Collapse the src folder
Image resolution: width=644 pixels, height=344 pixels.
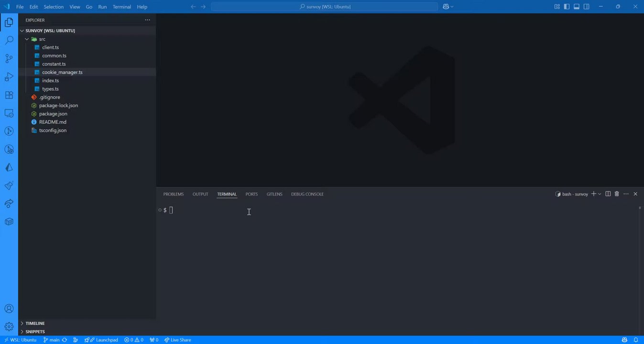[x=27, y=39]
